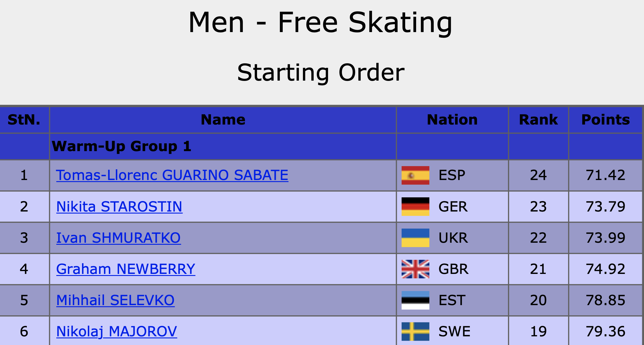The height and width of the screenshot is (345, 644).
Task: Click the Spain flag icon
Action: coord(415,175)
